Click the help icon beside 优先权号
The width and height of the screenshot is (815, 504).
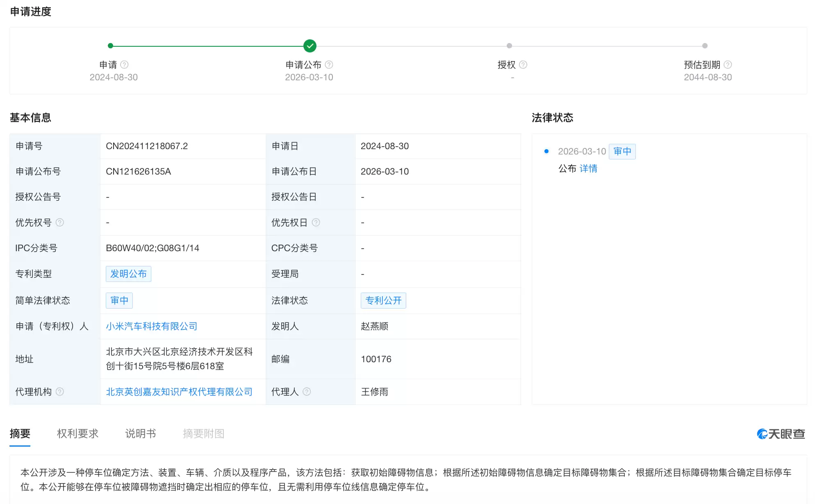pyautogui.click(x=60, y=222)
